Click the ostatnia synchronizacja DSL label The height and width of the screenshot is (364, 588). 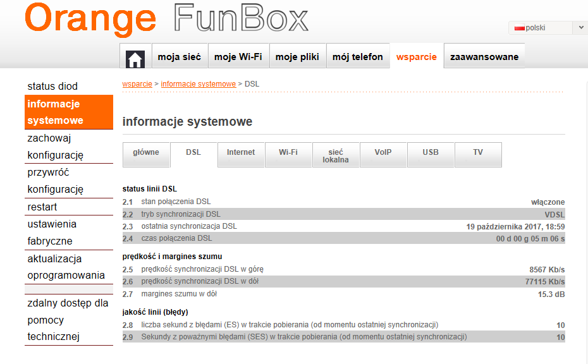[189, 226]
